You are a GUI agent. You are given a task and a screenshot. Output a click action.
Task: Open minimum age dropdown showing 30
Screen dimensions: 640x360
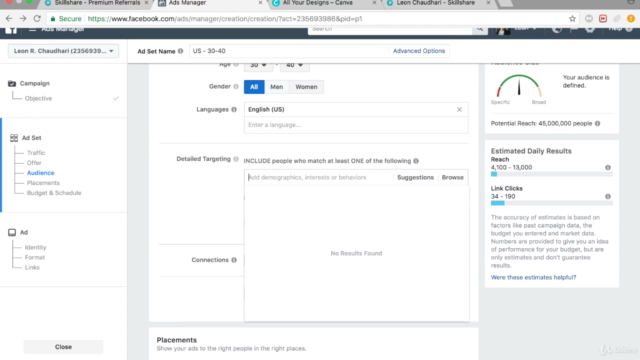pyautogui.click(x=258, y=66)
